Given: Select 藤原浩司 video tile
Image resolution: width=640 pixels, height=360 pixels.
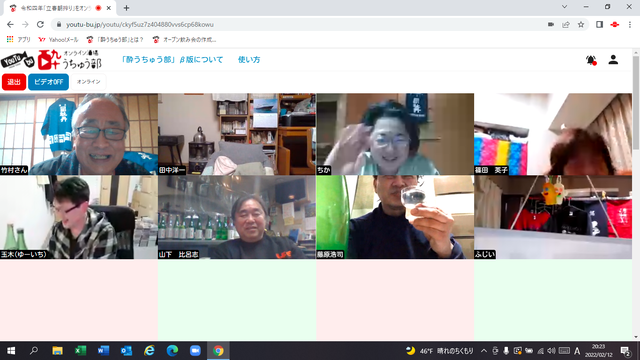Looking at the screenshot, I should 395,217.
